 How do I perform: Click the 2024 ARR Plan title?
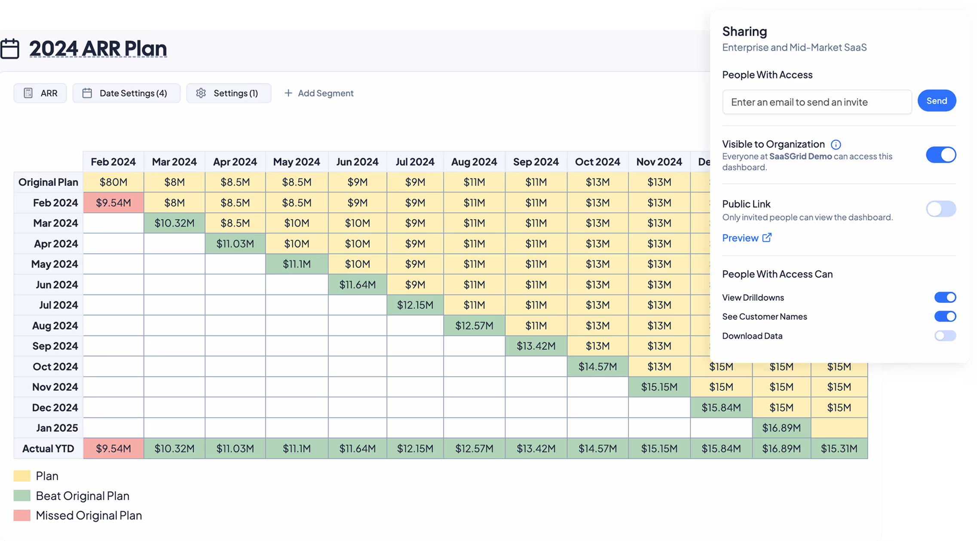[98, 49]
